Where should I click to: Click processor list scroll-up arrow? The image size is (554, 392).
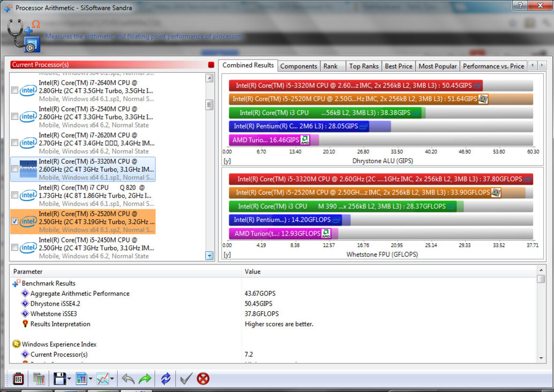(209, 78)
